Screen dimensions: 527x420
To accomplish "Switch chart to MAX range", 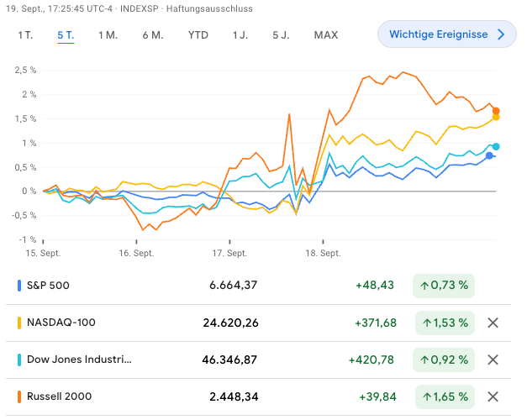I will click(325, 35).
